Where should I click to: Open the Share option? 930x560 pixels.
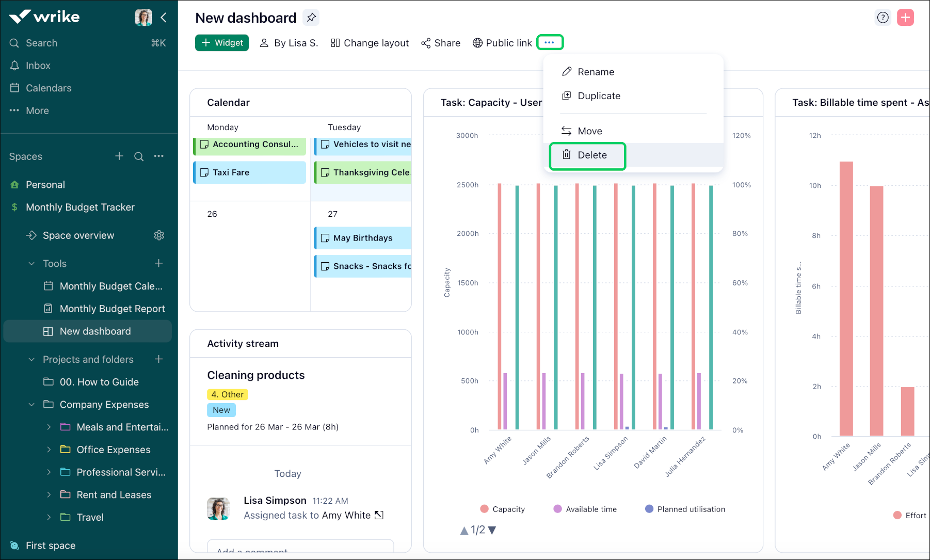[x=441, y=43]
